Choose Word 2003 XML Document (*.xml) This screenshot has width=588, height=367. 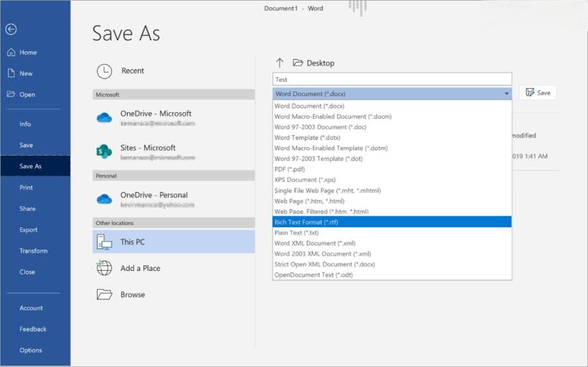[x=392, y=253]
